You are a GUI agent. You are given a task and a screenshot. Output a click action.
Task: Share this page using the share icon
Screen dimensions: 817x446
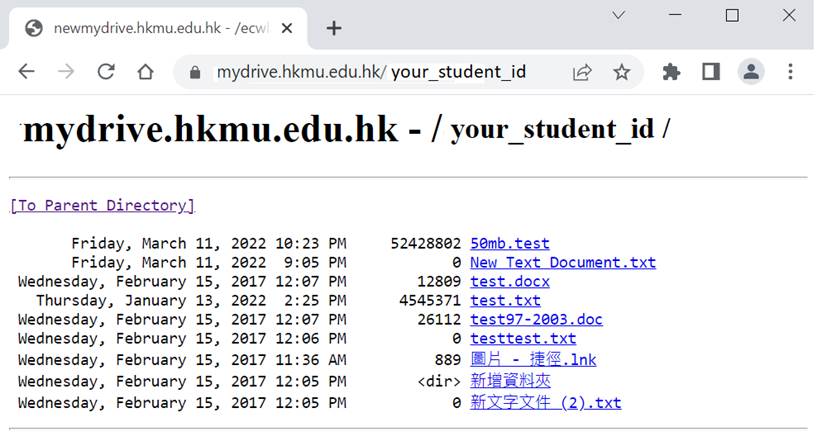coord(581,72)
